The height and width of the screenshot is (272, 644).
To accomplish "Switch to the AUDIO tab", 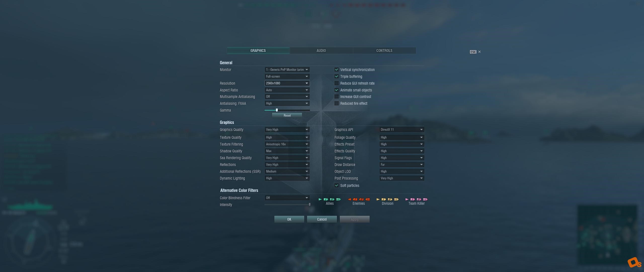I will (x=321, y=51).
